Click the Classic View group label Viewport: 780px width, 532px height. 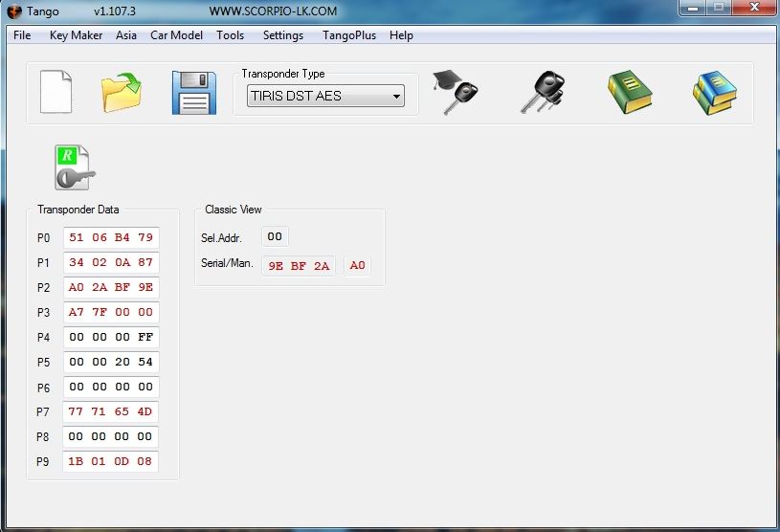(234, 210)
